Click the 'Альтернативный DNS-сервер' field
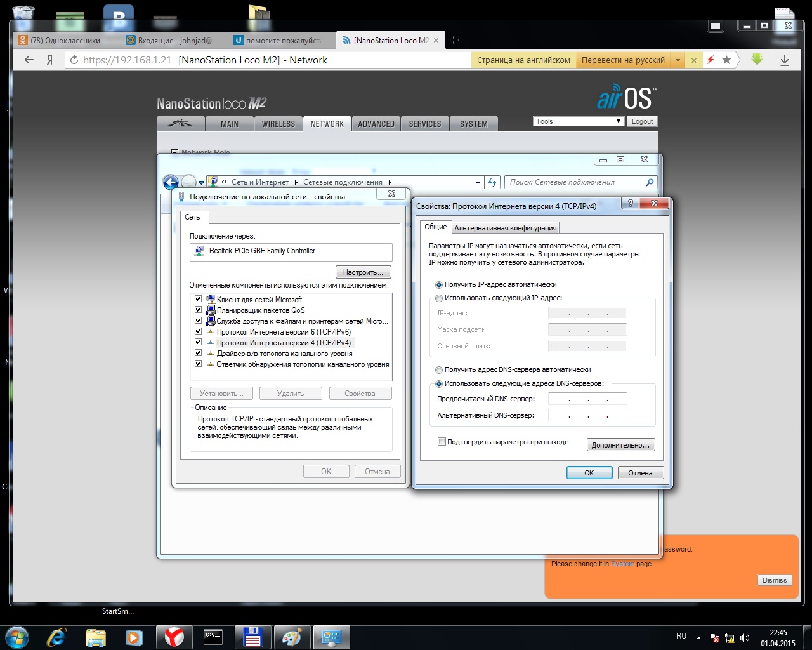Image resolution: width=812 pixels, height=650 pixels. [587, 415]
